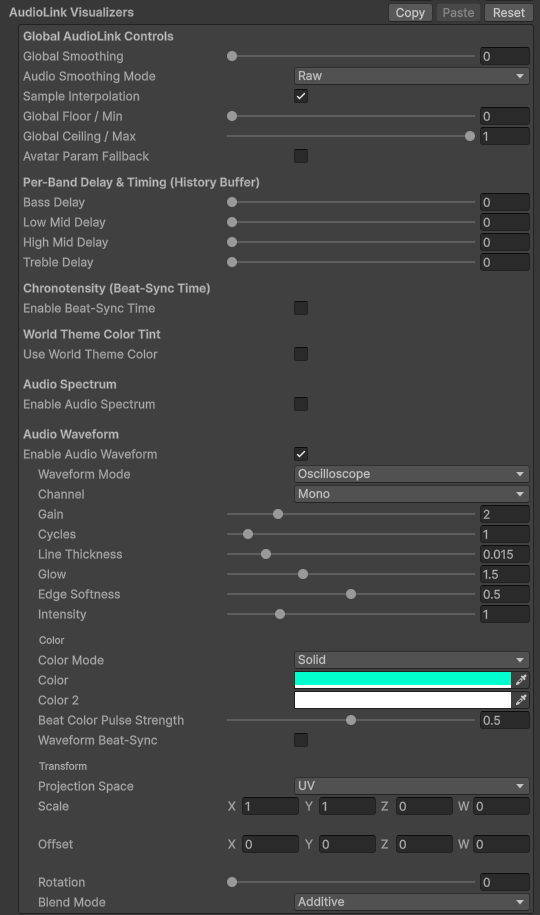Image resolution: width=540 pixels, height=915 pixels.
Task: Click the Edge Softness slider handle
Action: point(351,594)
